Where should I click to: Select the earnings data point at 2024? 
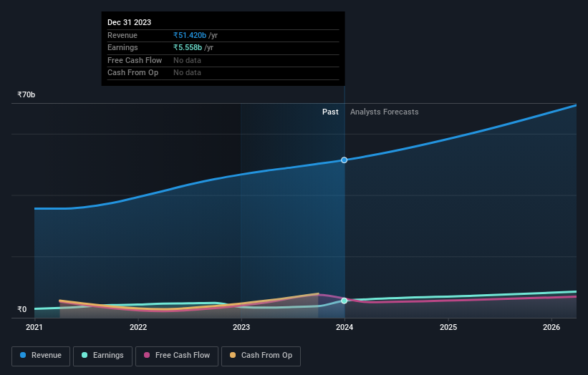click(344, 301)
